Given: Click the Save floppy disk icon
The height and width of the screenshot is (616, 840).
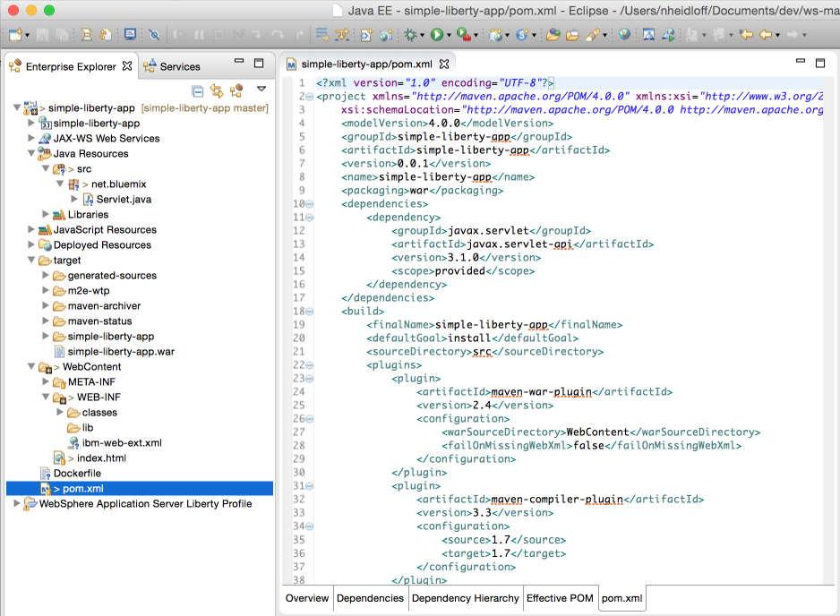Looking at the screenshot, I should [x=42, y=35].
